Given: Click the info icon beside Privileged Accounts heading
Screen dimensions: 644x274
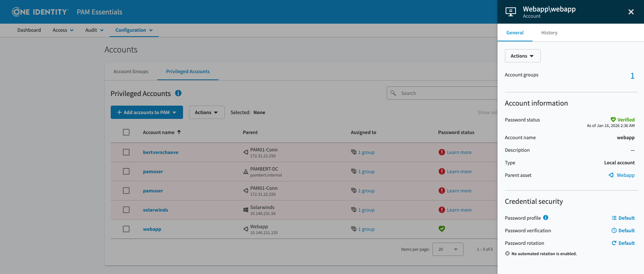Looking at the screenshot, I should (x=178, y=93).
